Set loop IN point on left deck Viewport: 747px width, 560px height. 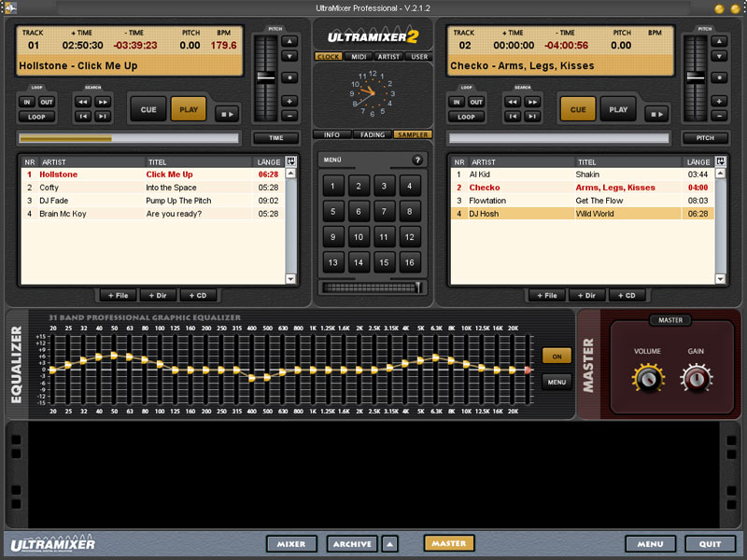tap(27, 102)
